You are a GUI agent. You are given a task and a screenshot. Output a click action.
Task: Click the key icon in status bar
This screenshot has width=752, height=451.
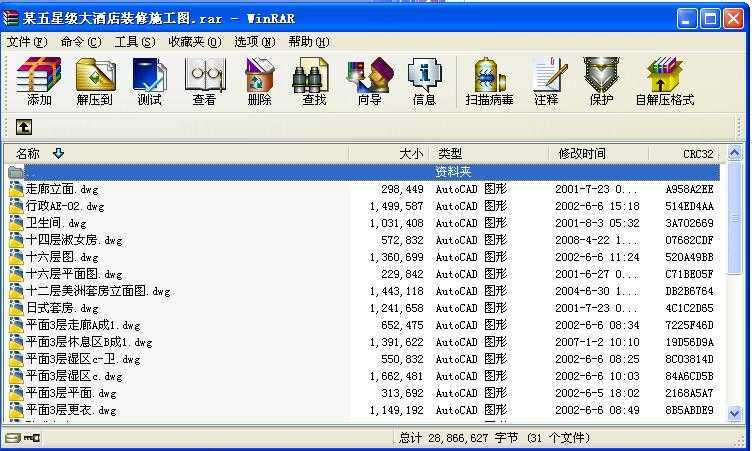coord(32,438)
